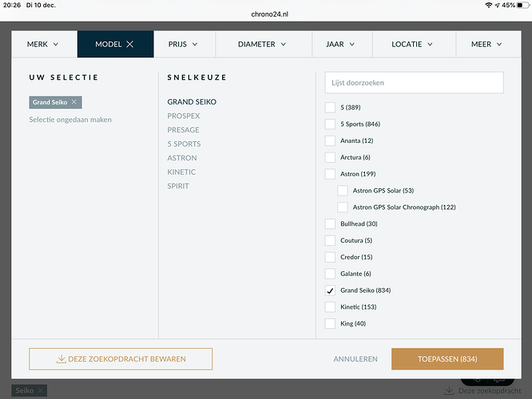
Task: Click Selectie ongedaan maken link
Action: tap(70, 120)
